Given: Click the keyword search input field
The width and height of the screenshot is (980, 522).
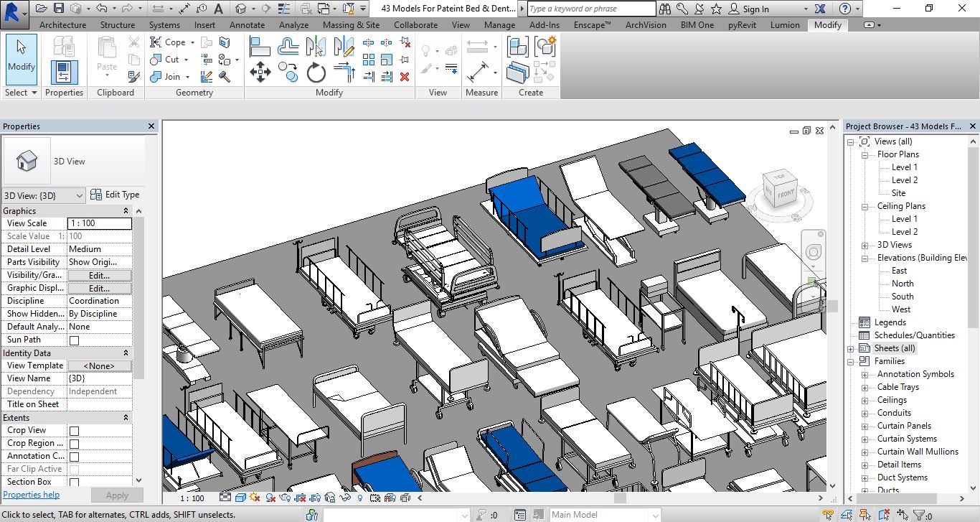Looking at the screenshot, I should click(591, 9).
